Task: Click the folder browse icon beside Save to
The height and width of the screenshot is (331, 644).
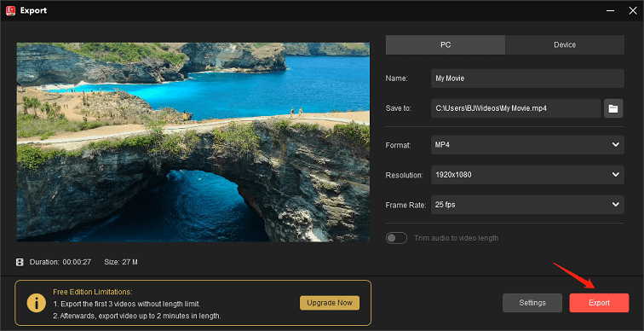Action: point(613,108)
